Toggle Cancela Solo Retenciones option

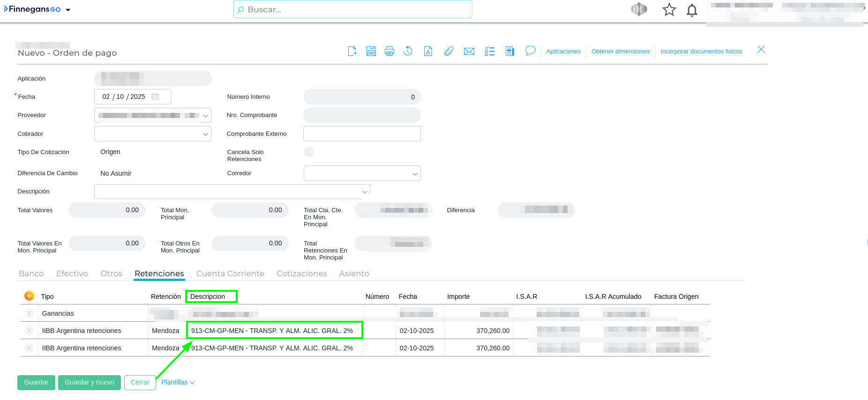(x=309, y=152)
